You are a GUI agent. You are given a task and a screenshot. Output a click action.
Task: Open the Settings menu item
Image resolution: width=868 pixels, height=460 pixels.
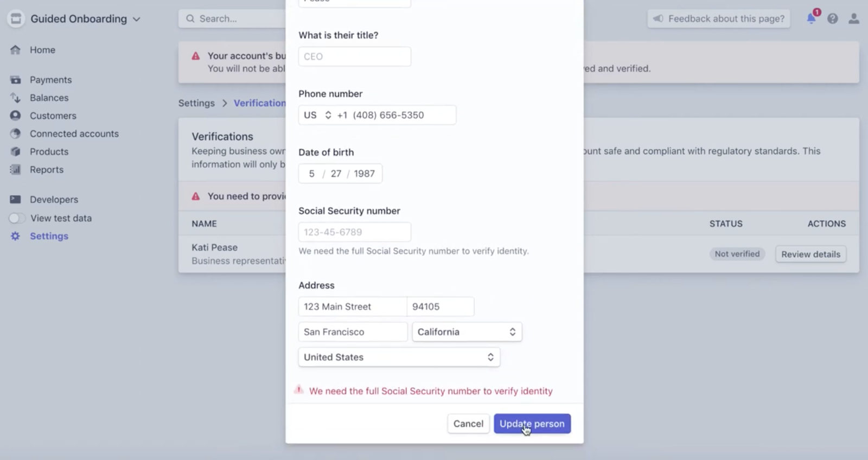49,236
